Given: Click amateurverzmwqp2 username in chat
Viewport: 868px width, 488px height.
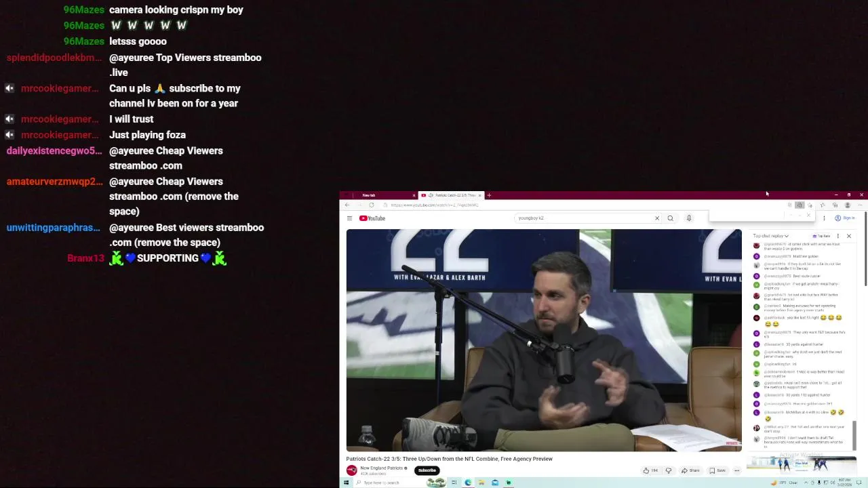Looking at the screenshot, I should pyautogui.click(x=55, y=182).
